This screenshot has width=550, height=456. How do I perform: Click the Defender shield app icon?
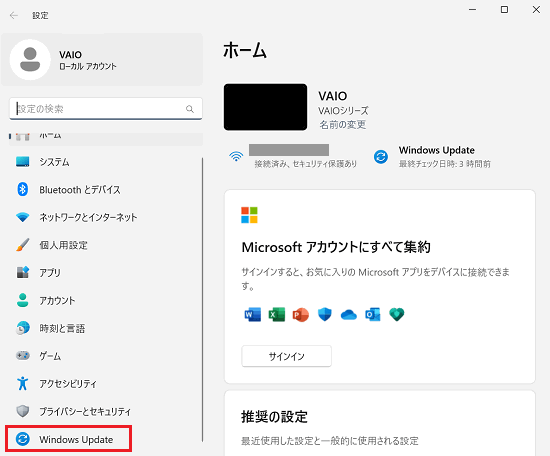(x=325, y=315)
